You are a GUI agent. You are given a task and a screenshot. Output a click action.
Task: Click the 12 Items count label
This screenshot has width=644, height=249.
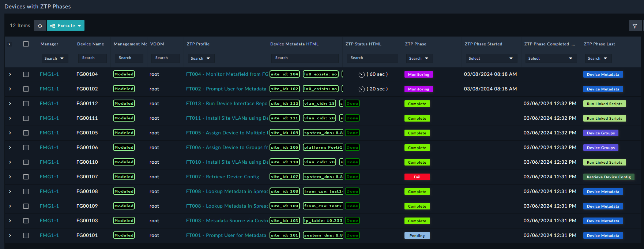click(20, 26)
